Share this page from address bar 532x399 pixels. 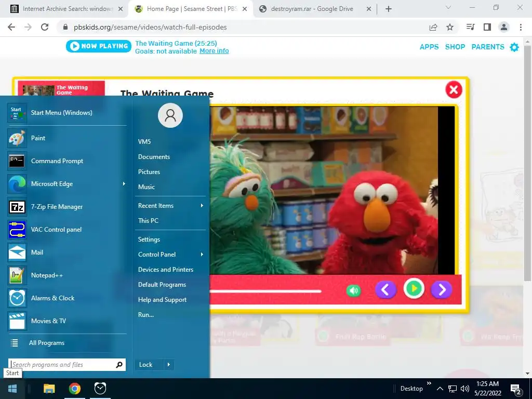[x=433, y=27]
